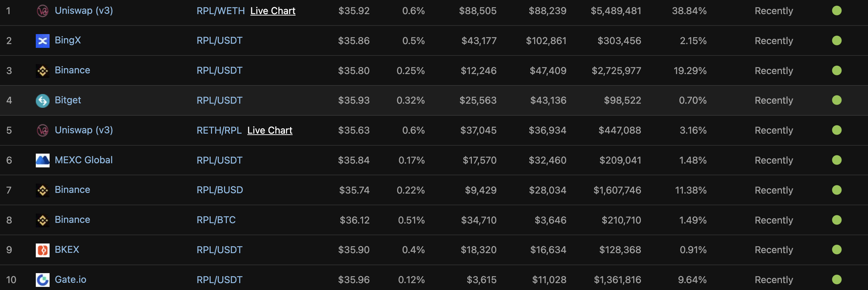
Task: Click the Binance logo on row 3
Action: tap(43, 70)
